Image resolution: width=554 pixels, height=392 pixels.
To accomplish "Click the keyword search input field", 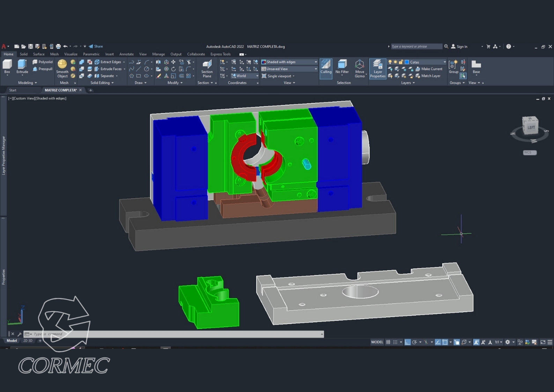I will (416, 46).
